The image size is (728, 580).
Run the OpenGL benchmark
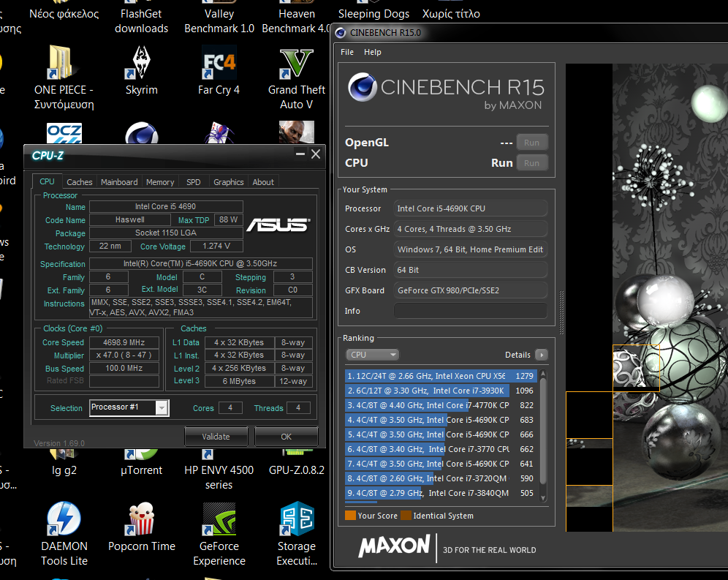531,143
